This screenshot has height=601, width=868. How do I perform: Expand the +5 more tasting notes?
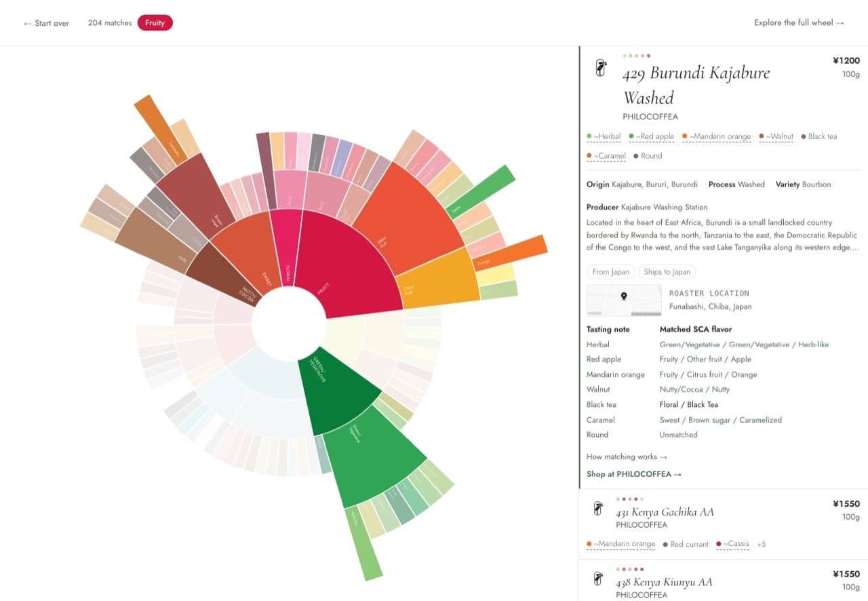(x=762, y=544)
